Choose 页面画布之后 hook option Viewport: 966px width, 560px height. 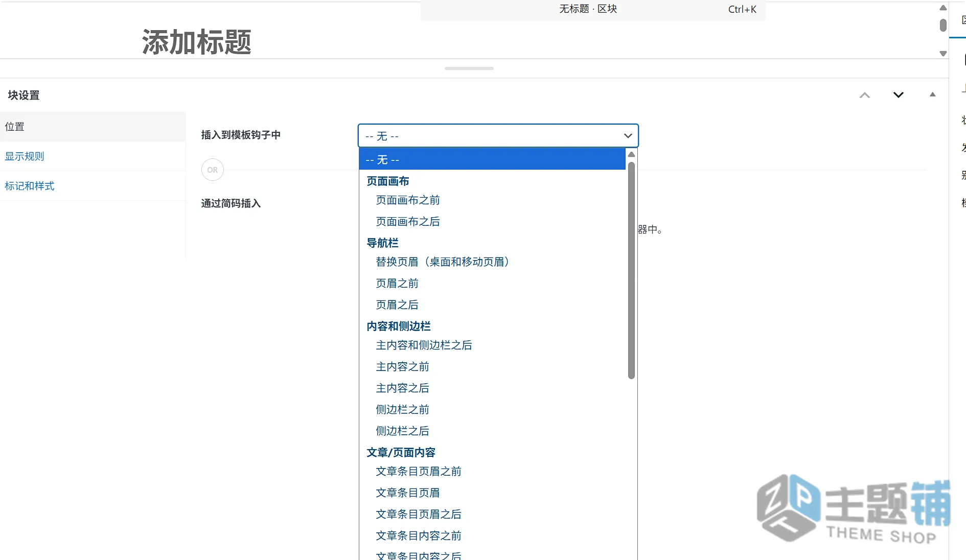tap(407, 222)
